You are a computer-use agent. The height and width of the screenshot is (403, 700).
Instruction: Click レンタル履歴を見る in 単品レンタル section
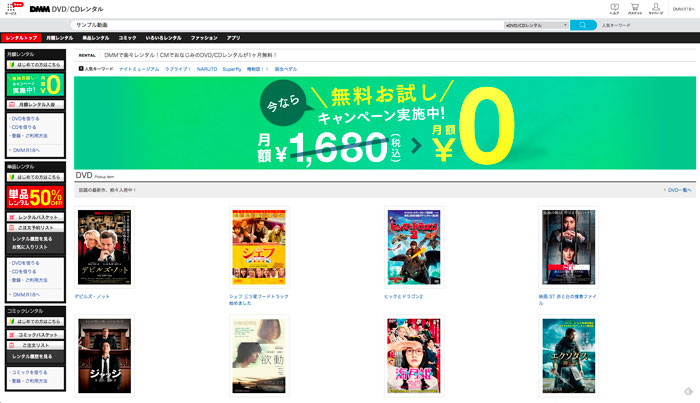32,239
